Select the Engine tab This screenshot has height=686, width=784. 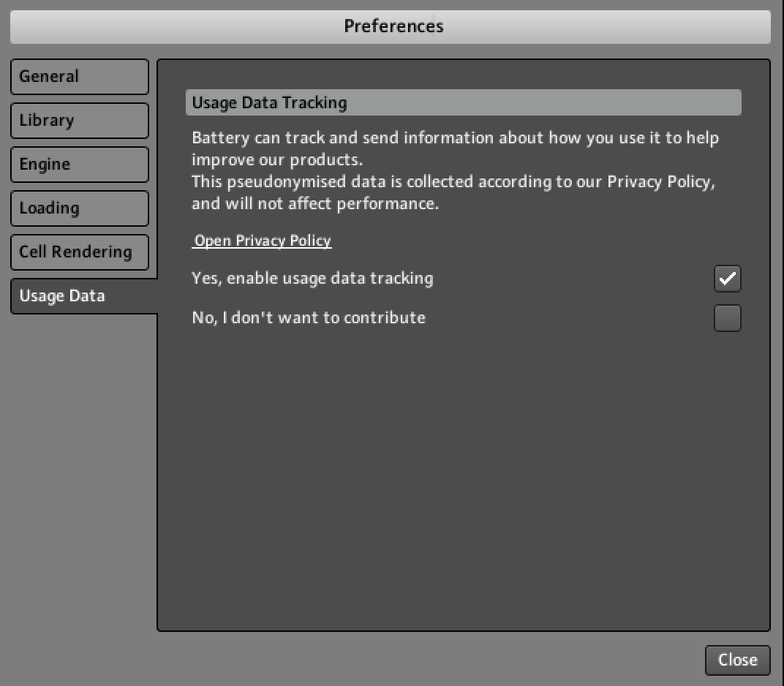click(x=79, y=165)
